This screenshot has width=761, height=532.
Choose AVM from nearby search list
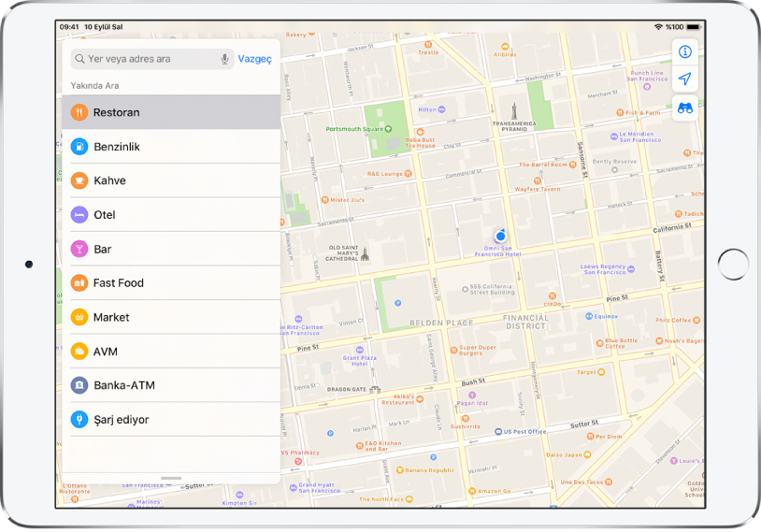171,351
